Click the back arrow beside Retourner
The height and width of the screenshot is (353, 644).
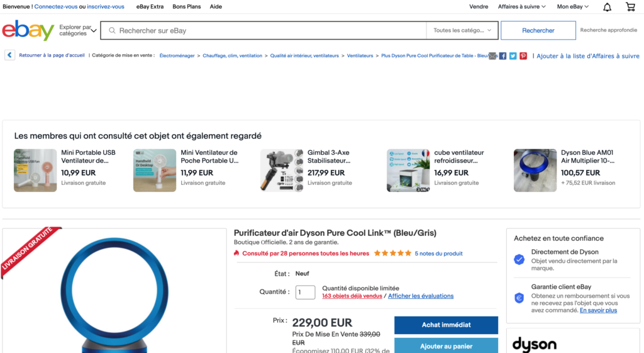(10, 55)
